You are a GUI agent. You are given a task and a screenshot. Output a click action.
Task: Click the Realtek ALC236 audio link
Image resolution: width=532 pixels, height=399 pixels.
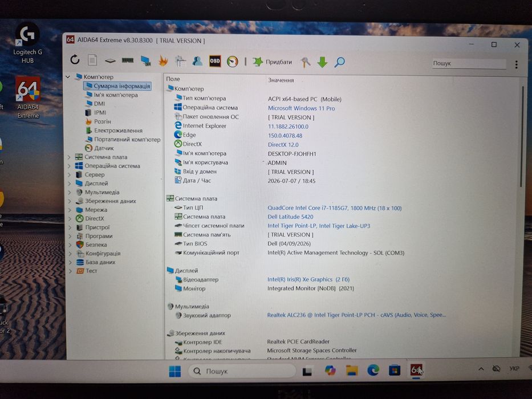tap(356, 315)
